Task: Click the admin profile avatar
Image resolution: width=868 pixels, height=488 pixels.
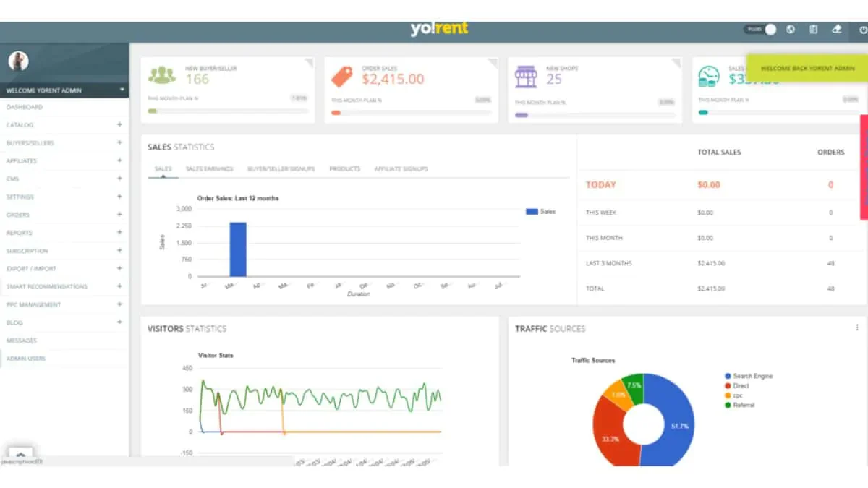Action: (18, 61)
